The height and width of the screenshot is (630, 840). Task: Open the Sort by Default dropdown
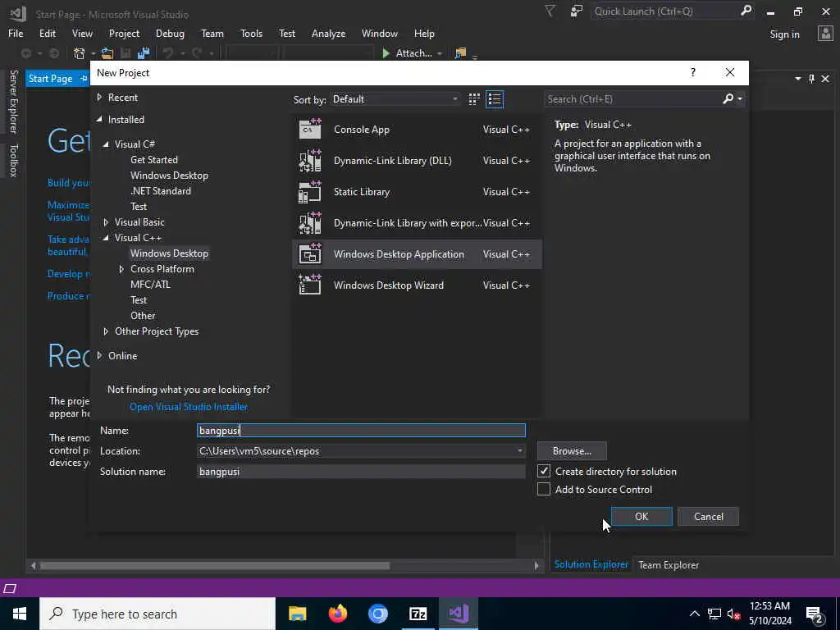[395, 99]
